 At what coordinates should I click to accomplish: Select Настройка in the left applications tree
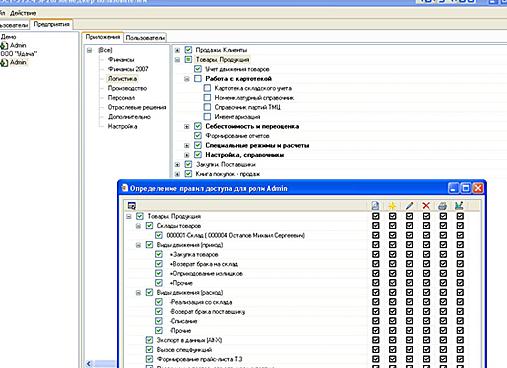(x=122, y=126)
